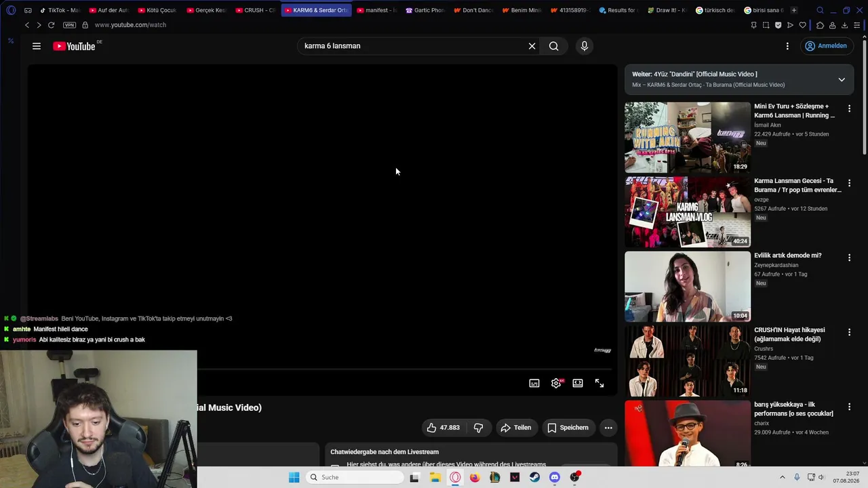The height and width of the screenshot is (488, 868).
Task: Enter fullscreen on the video player
Action: (599, 384)
